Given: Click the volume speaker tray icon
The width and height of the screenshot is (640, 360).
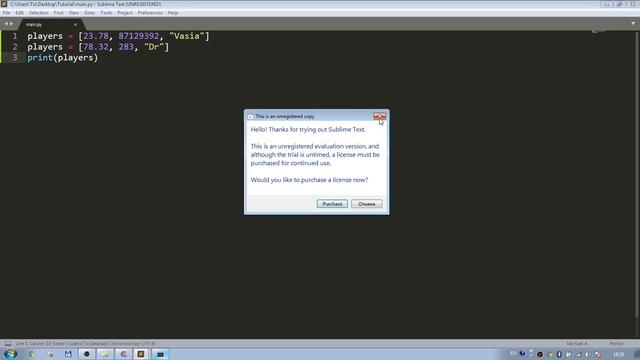Looking at the screenshot, I should (x=588, y=354).
